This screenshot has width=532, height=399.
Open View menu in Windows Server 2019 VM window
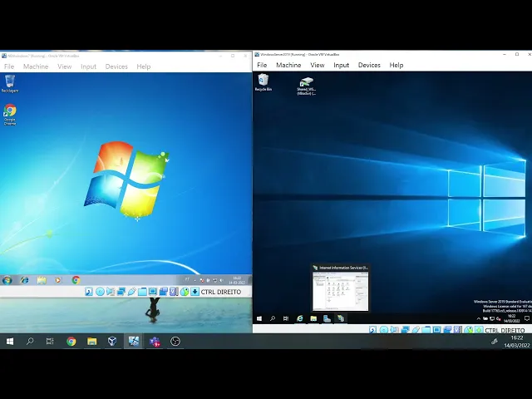(x=318, y=65)
